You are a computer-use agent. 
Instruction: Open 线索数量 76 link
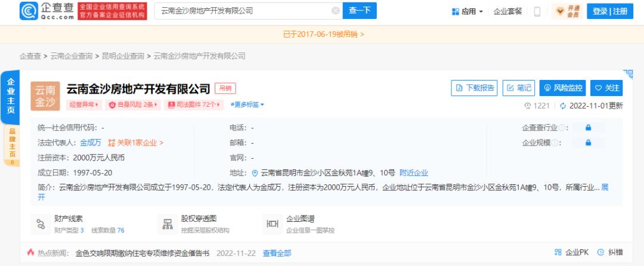pos(107,230)
